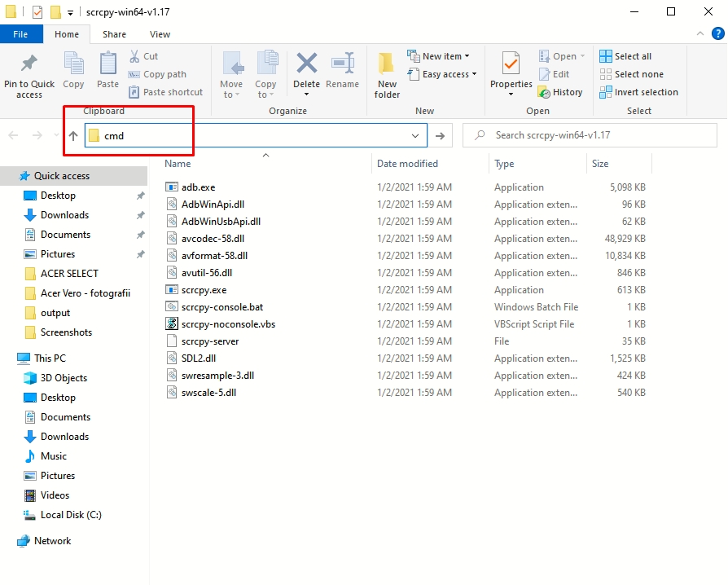Screen dimensions: 728x585
Task: Click the address bar containing cmd
Action: coord(256,136)
